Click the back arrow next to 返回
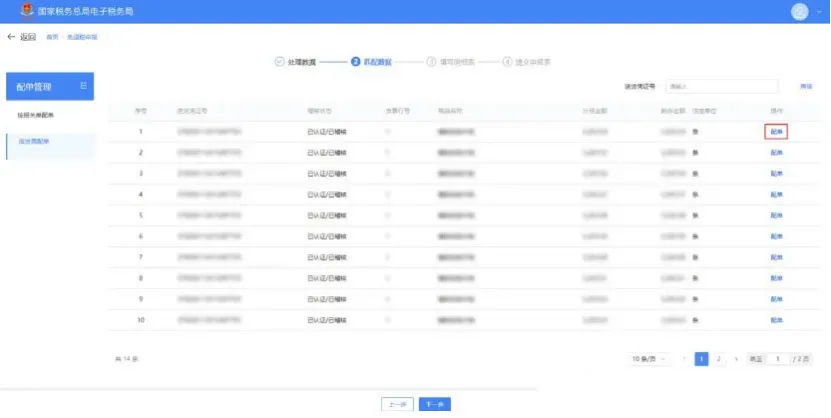This screenshot has width=831, height=418. pyautogui.click(x=11, y=37)
